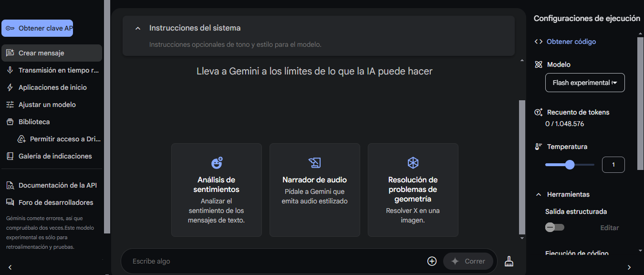The width and height of the screenshot is (644, 275).
Task: Click the smiley face icon on Análisis de sentimientos
Action: [x=217, y=163]
